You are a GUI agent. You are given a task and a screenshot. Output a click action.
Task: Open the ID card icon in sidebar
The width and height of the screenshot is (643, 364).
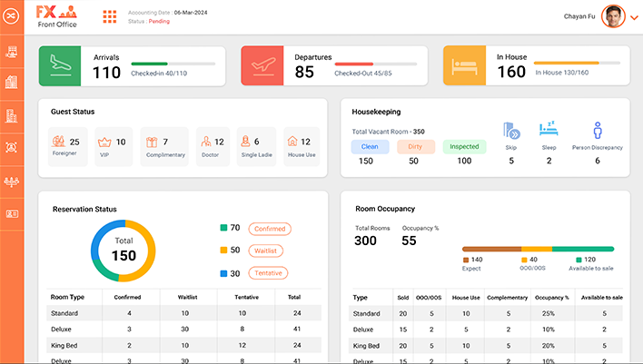(x=12, y=214)
